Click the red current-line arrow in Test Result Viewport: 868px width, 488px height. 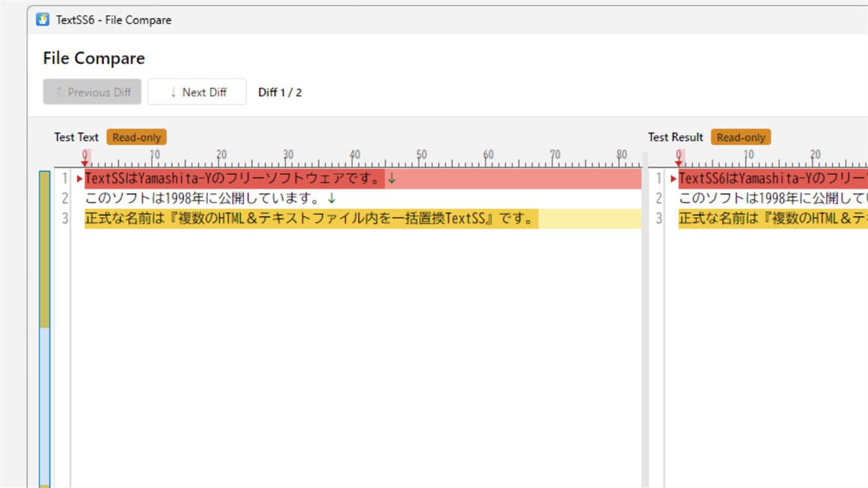(x=673, y=179)
